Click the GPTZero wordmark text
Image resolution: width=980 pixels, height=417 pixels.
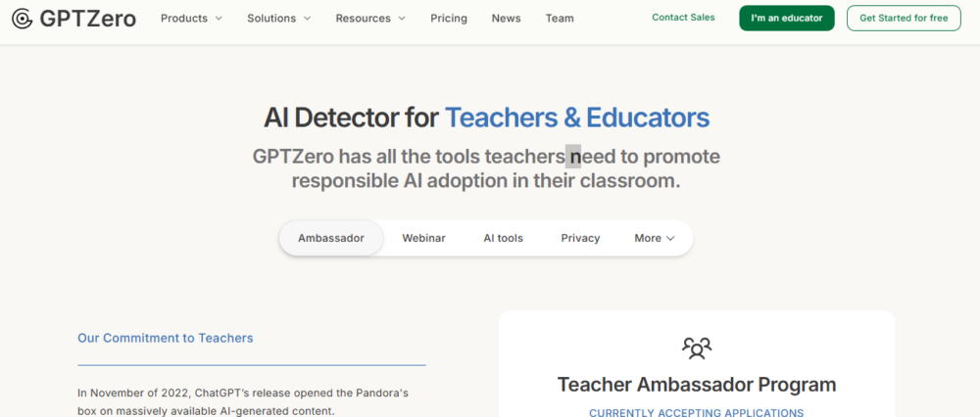(x=87, y=19)
